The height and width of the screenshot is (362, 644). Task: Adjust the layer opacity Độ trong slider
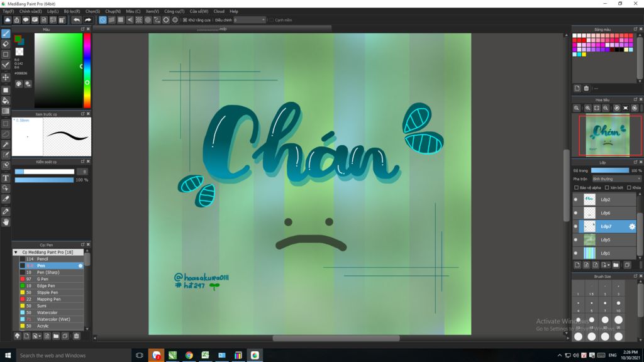pos(610,170)
